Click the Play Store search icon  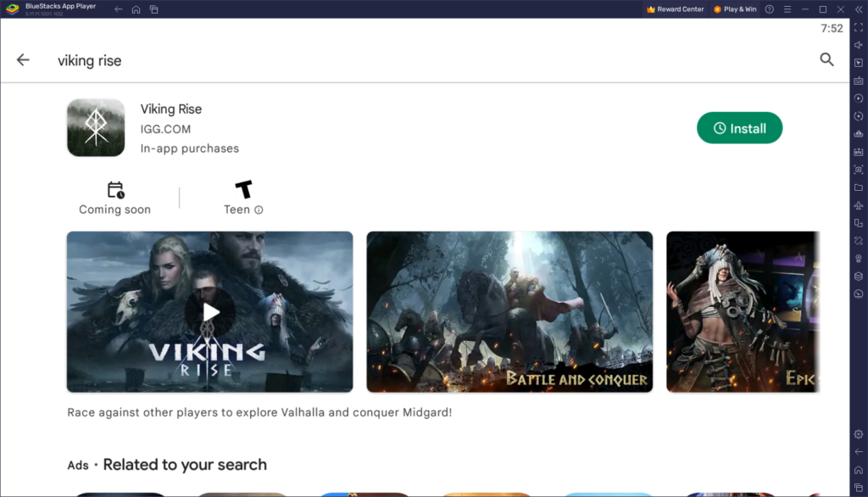(826, 60)
